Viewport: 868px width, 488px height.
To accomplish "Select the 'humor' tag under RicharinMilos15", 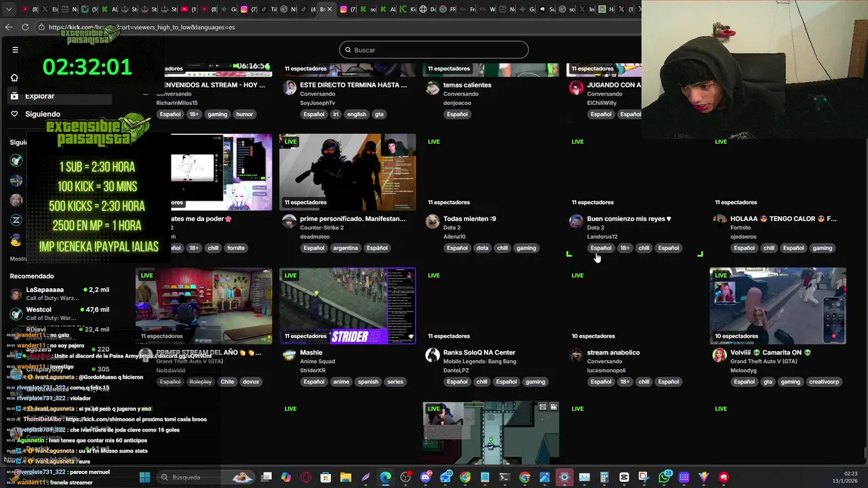I will coord(244,115).
